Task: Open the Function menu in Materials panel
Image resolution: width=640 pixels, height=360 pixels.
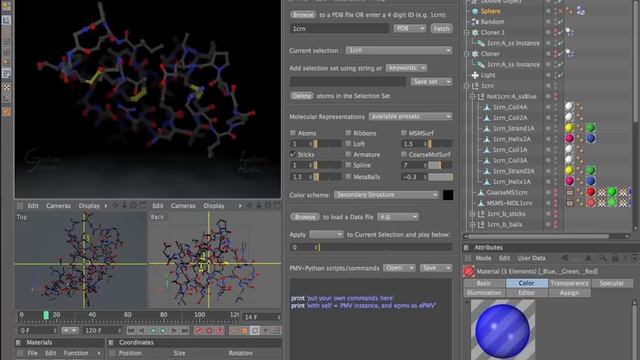Action: pyautogui.click(x=76, y=353)
